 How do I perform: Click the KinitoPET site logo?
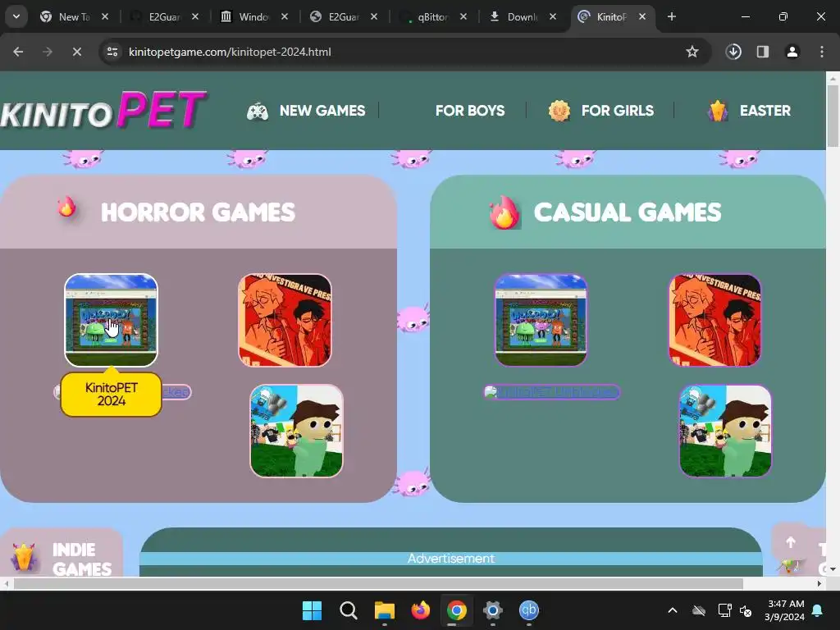tap(103, 110)
